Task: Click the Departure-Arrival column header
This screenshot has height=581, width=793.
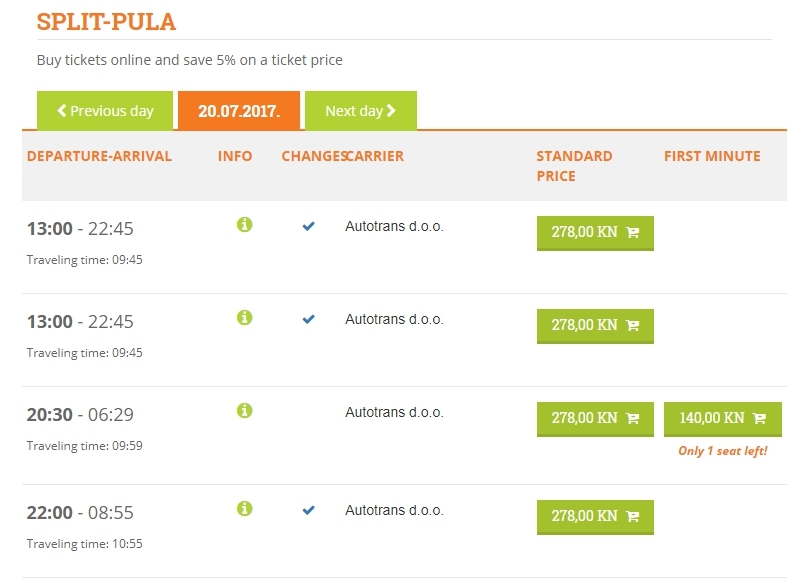Action: click(x=99, y=156)
